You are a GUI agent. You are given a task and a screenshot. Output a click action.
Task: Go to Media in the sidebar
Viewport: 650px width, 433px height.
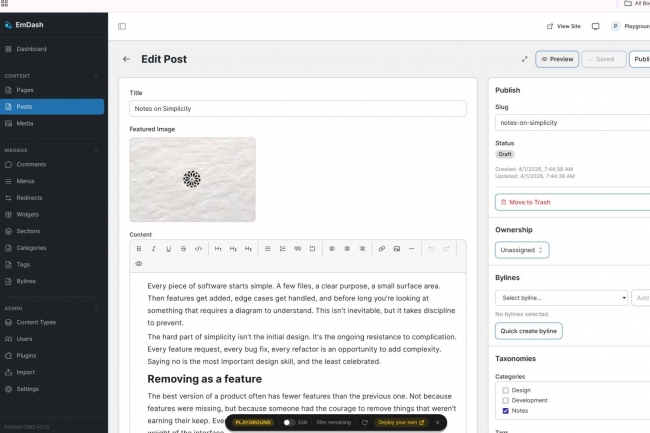tap(25, 123)
